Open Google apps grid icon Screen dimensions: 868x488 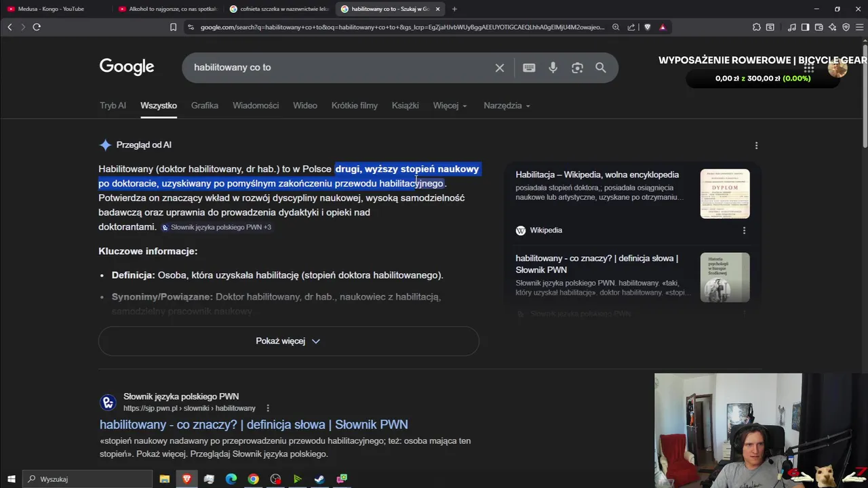pyautogui.click(x=809, y=68)
